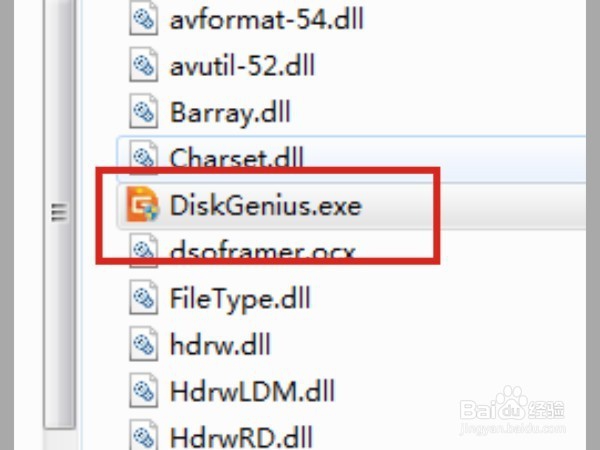The height and width of the screenshot is (450, 600).
Task: Select the HdrwRD.dll file name
Action: coord(241,437)
